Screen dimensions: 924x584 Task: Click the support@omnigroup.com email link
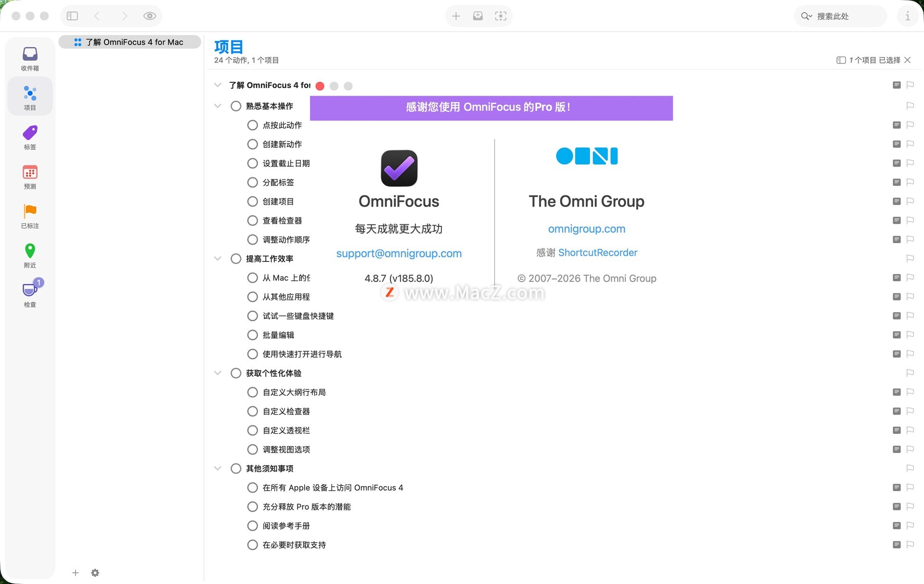click(398, 254)
